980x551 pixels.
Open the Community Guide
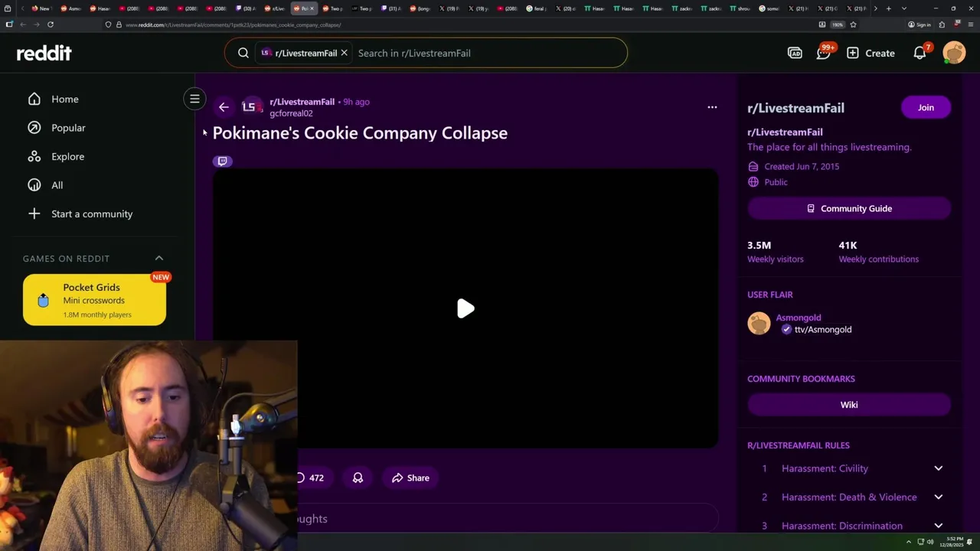pos(849,208)
